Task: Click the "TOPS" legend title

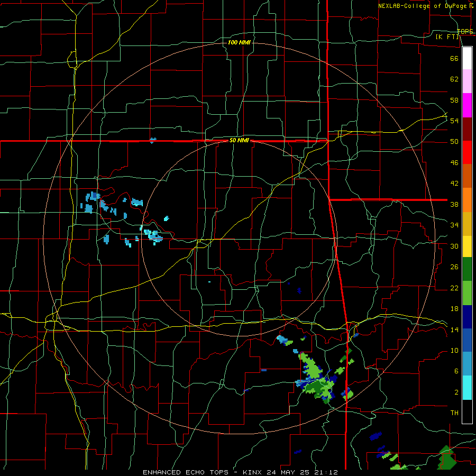Action: 465,32
